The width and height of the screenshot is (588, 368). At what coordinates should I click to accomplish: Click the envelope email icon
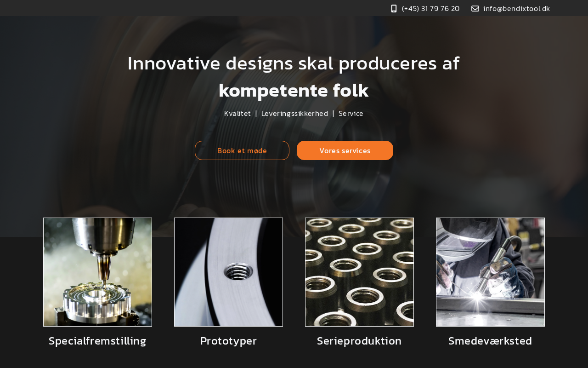coord(475,8)
